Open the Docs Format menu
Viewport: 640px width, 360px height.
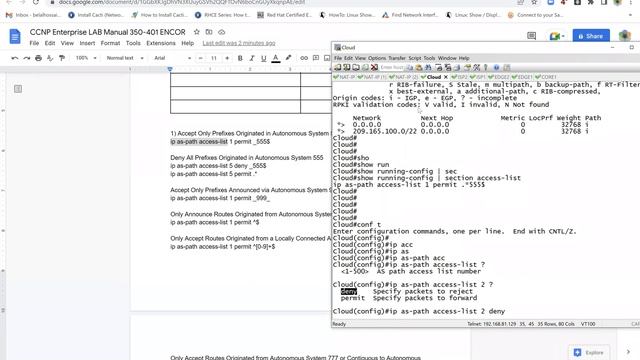[x=110, y=43]
